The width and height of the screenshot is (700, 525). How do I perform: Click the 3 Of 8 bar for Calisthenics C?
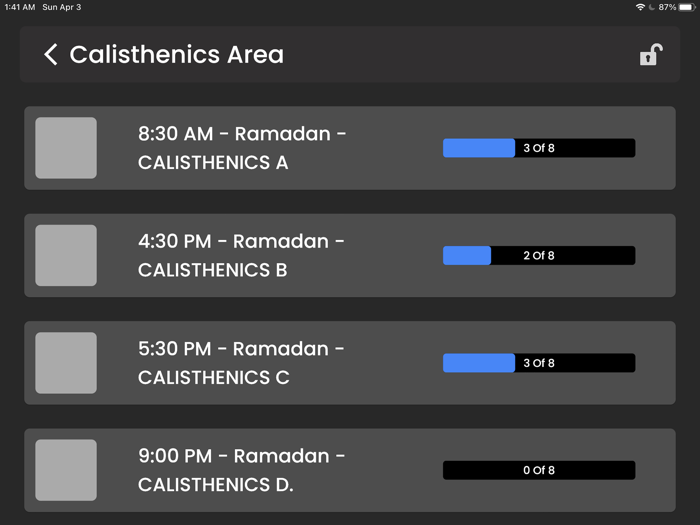539,363
